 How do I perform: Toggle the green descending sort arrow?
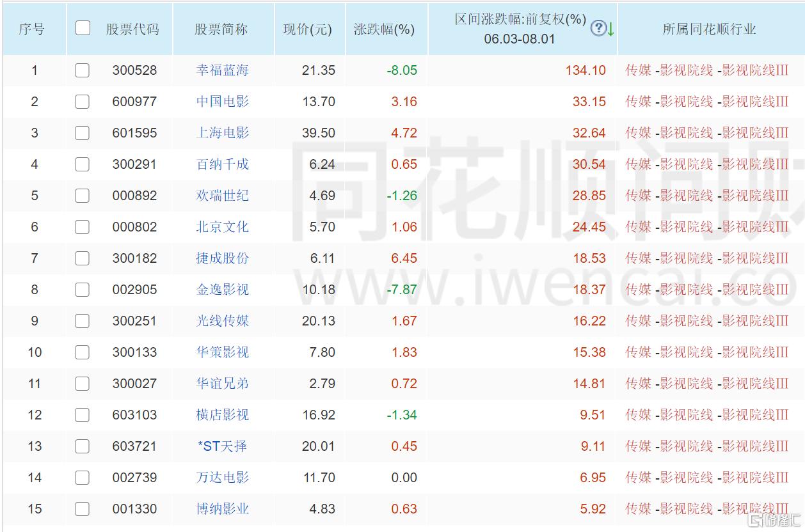[610, 29]
